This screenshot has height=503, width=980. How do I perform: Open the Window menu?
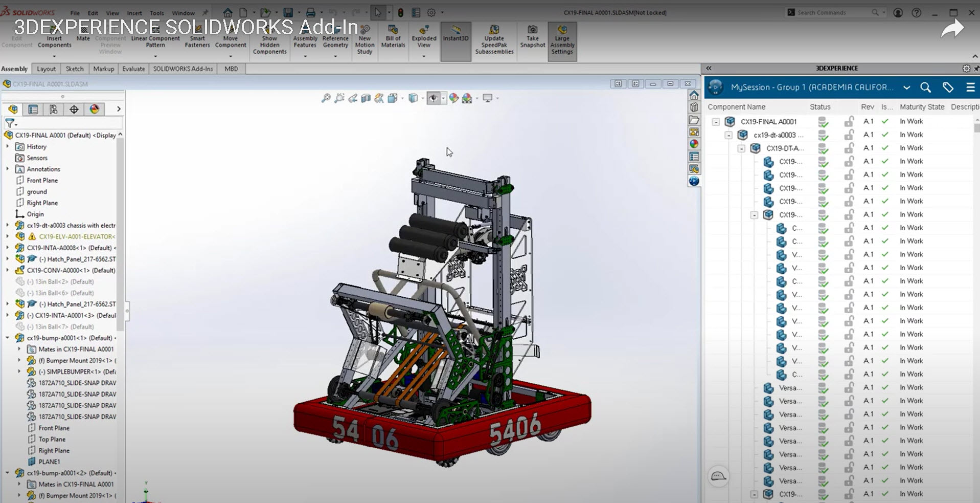tap(183, 13)
